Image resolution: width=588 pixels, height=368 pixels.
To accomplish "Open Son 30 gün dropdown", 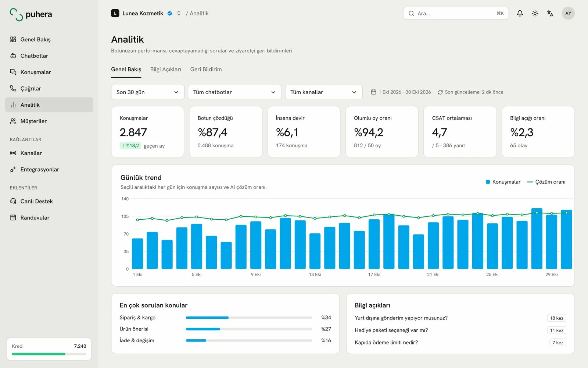I will tap(147, 92).
